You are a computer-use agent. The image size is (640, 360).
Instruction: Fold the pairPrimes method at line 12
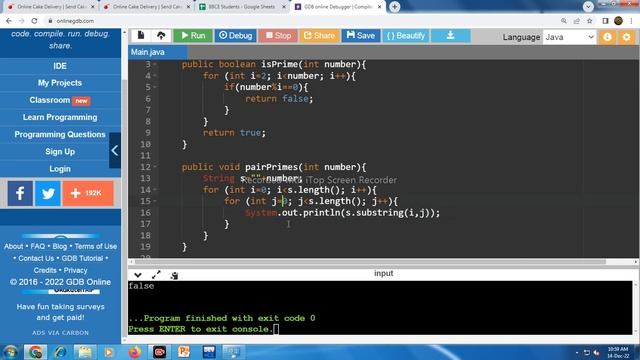click(155, 167)
